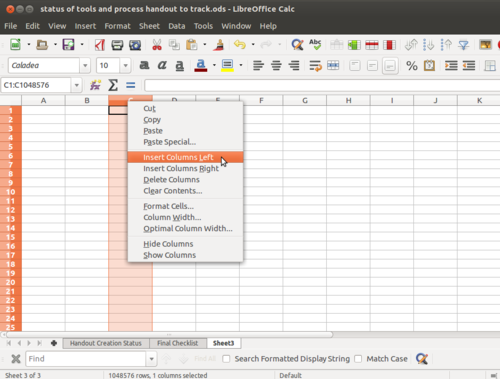The width and height of the screenshot is (500, 379).
Task: Switch to Final Checklist sheet tab
Action: pos(178,343)
